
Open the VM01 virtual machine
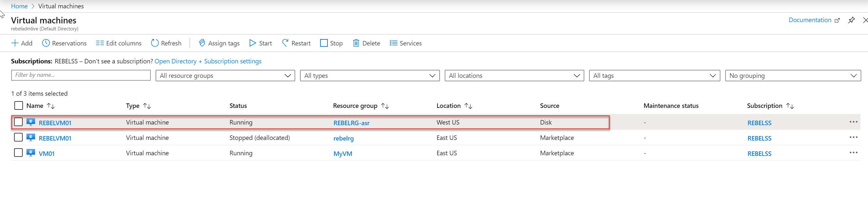click(47, 154)
